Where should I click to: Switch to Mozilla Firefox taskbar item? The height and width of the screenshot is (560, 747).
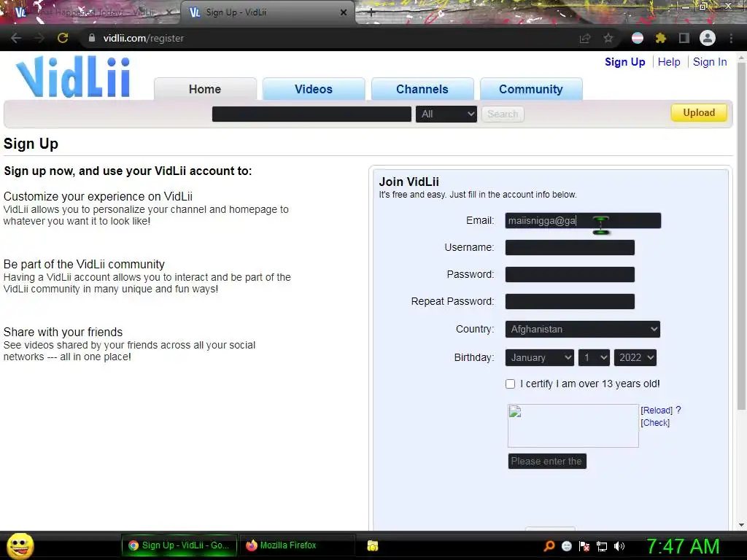point(297,545)
